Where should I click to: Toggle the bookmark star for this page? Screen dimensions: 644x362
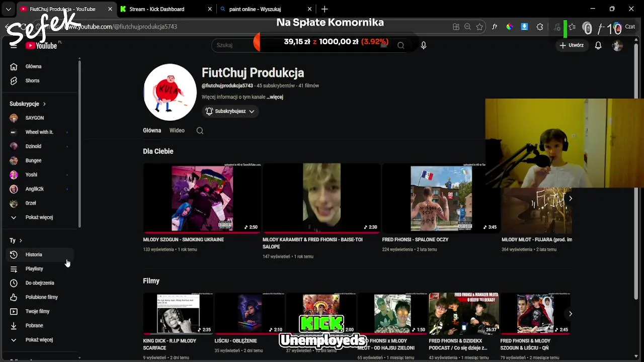[479, 27]
